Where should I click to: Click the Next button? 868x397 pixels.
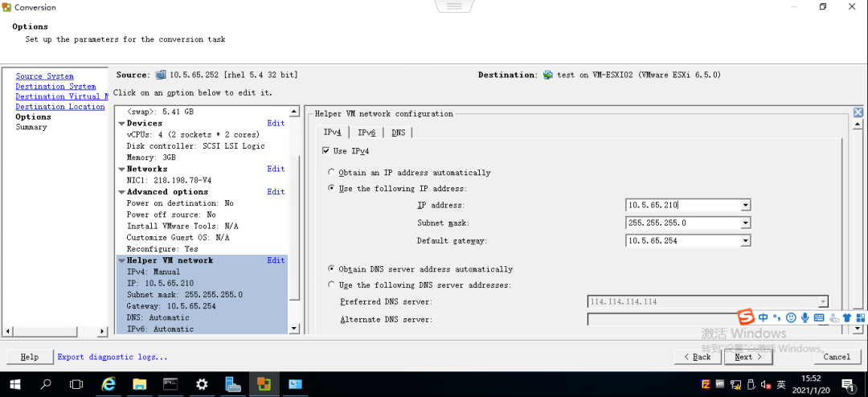pyautogui.click(x=748, y=357)
